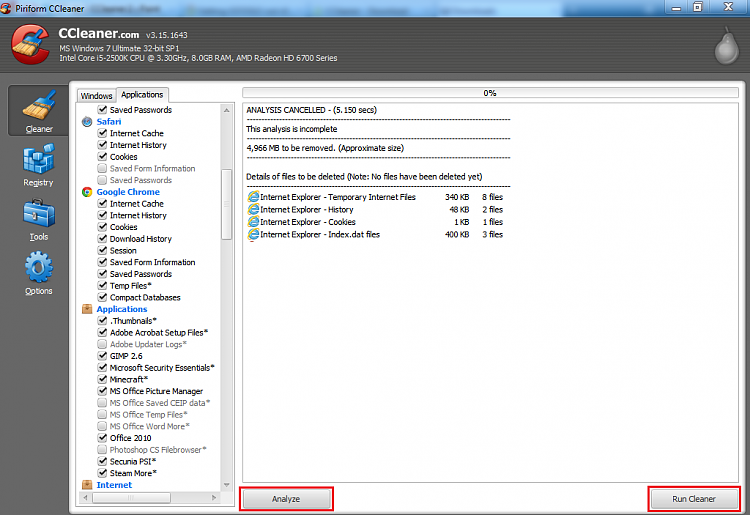
Task: Uncheck Safari Internet History
Action: coord(102,145)
